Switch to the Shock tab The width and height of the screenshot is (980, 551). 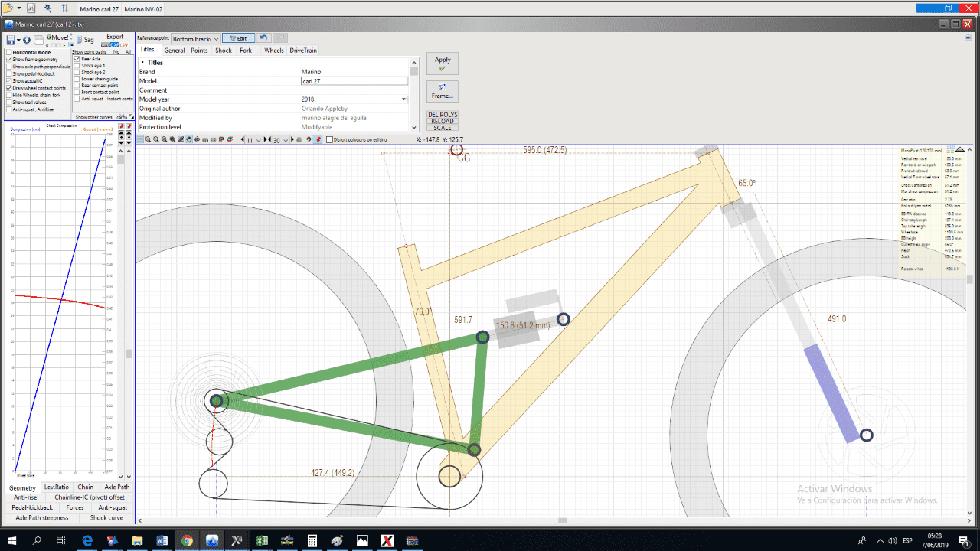pyautogui.click(x=223, y=51)
